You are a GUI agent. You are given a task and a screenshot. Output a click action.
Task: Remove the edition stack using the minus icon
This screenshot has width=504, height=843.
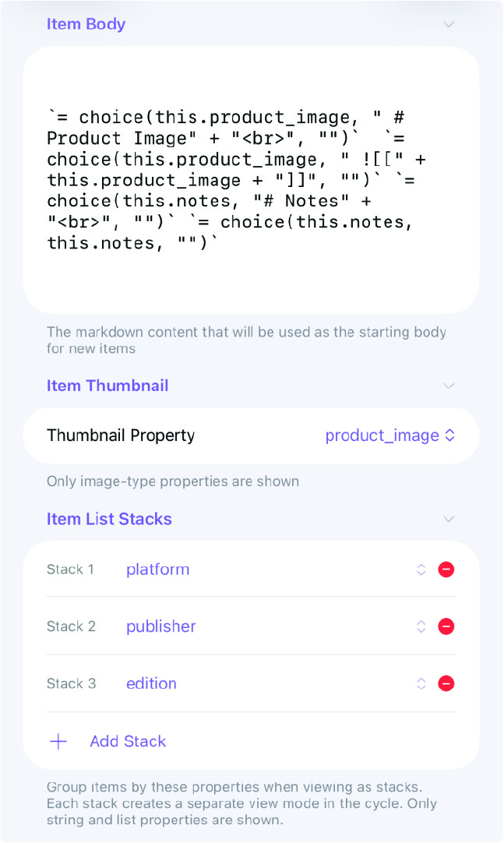click(x=446, y=683)
